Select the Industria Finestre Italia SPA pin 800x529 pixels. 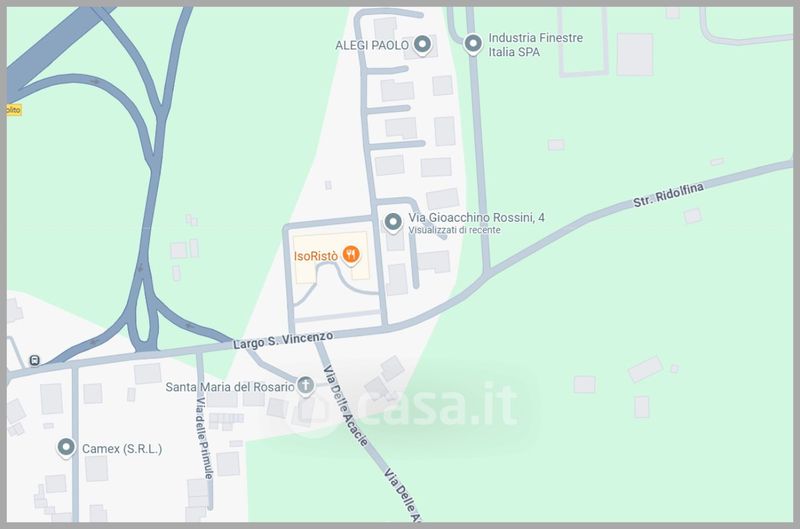473,44
